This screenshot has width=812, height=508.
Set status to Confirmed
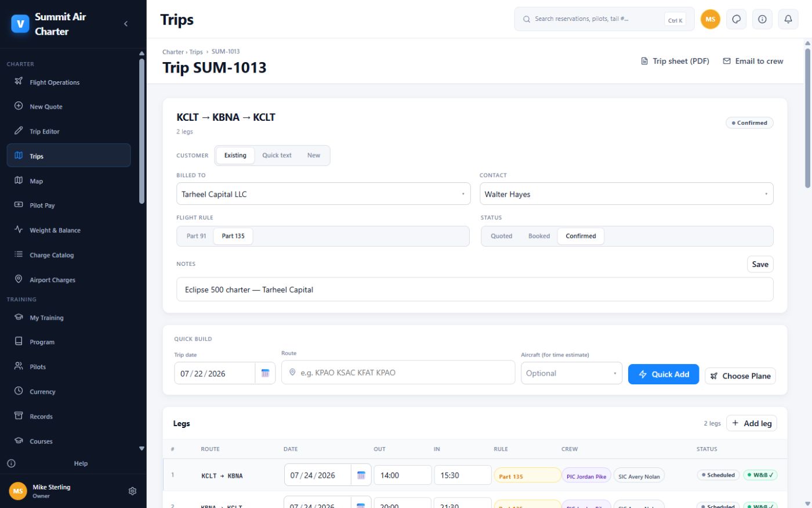(x=581, y=236)
